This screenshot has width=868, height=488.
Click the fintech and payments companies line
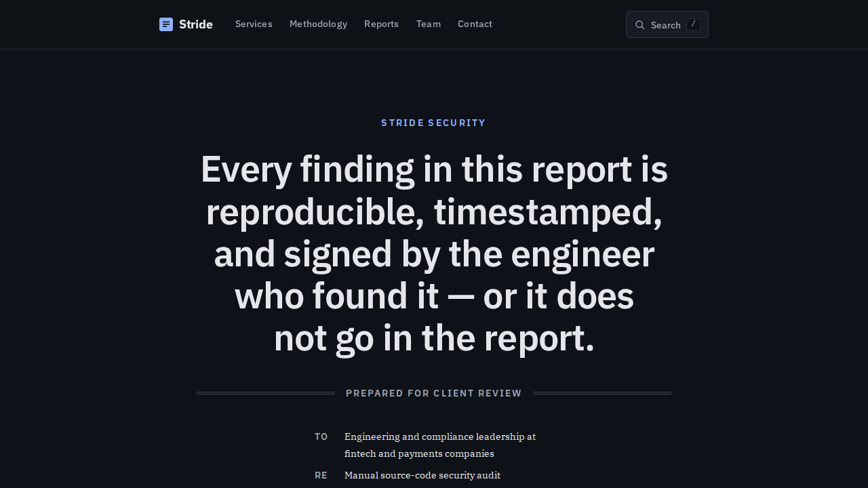pyautogui.click(x=419, y=453)
